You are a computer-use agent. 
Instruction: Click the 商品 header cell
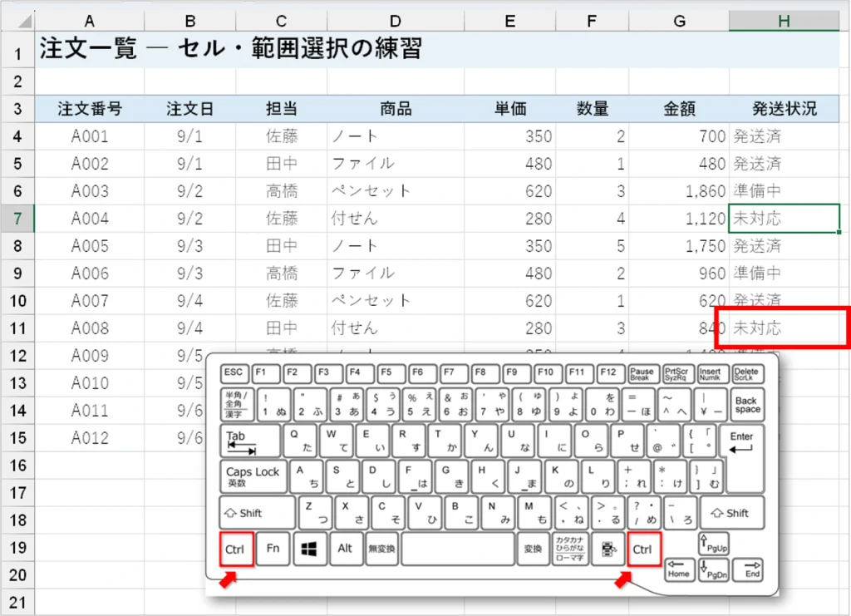coord(396,109)
